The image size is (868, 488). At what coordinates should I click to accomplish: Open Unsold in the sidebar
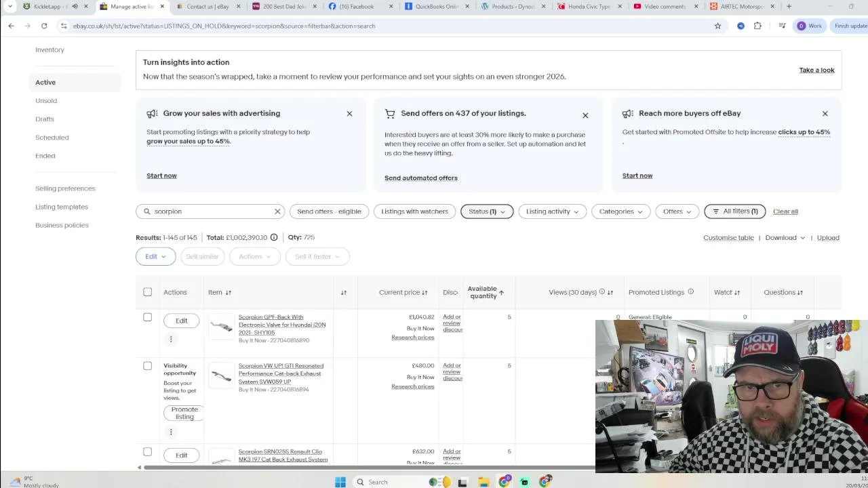pyautogui.click(x=46, y=101)
